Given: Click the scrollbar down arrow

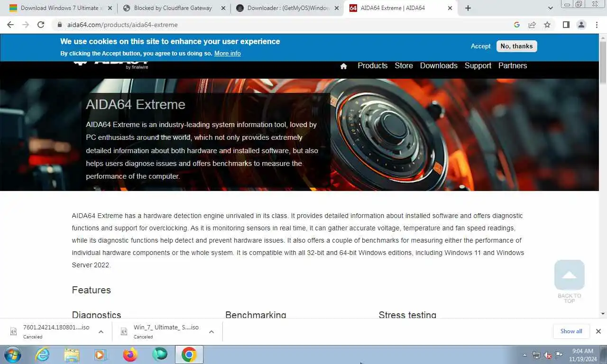Looking at the screenshot, I should [603, 314].
